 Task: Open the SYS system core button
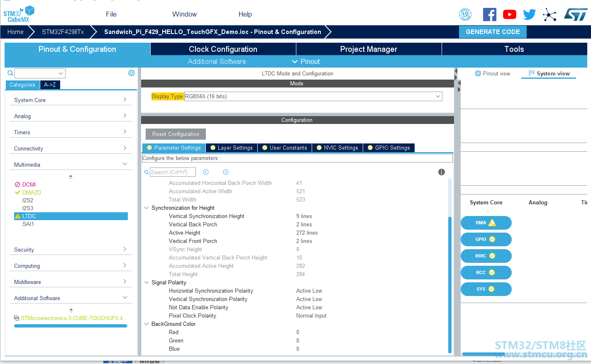coord(486,289)
